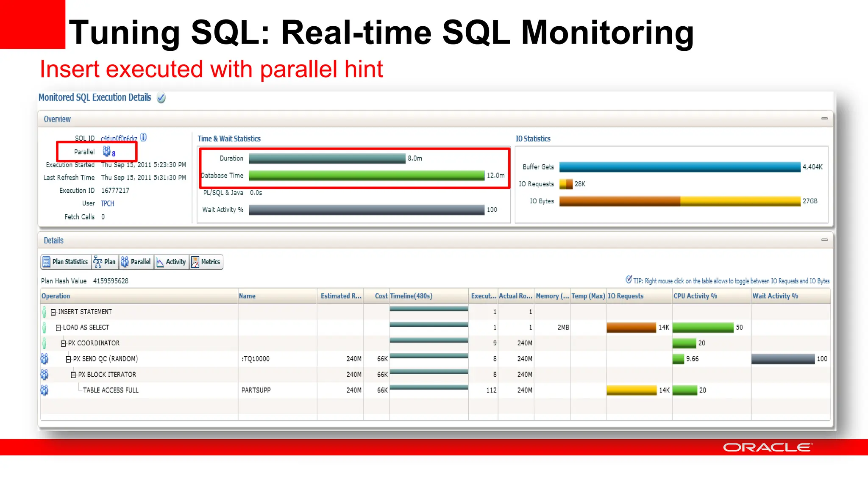Collapse the Overview panel with the minus button
868x488 pixels.
click(x=824, y=119)
